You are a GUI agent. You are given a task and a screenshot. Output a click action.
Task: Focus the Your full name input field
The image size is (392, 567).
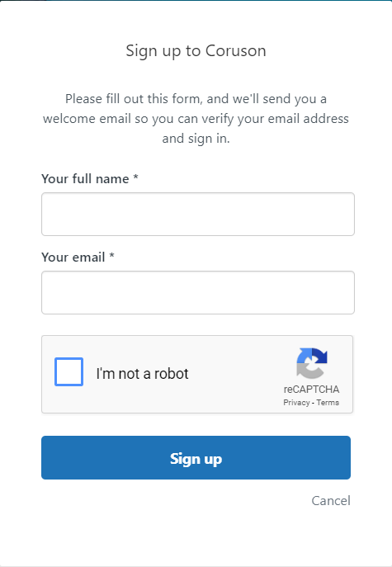pos(198,214)
